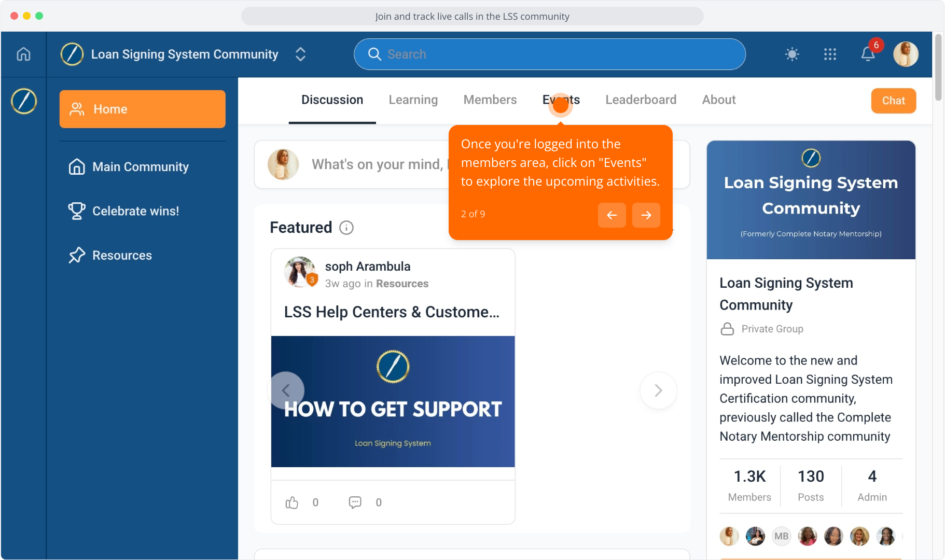Expand the community switcher chevrons

[x=300, y=54]
